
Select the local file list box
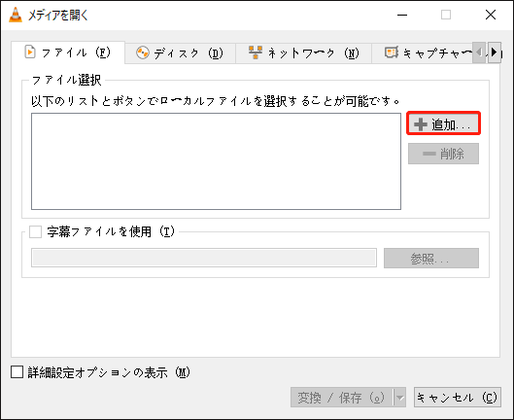[x=216, y=161]
